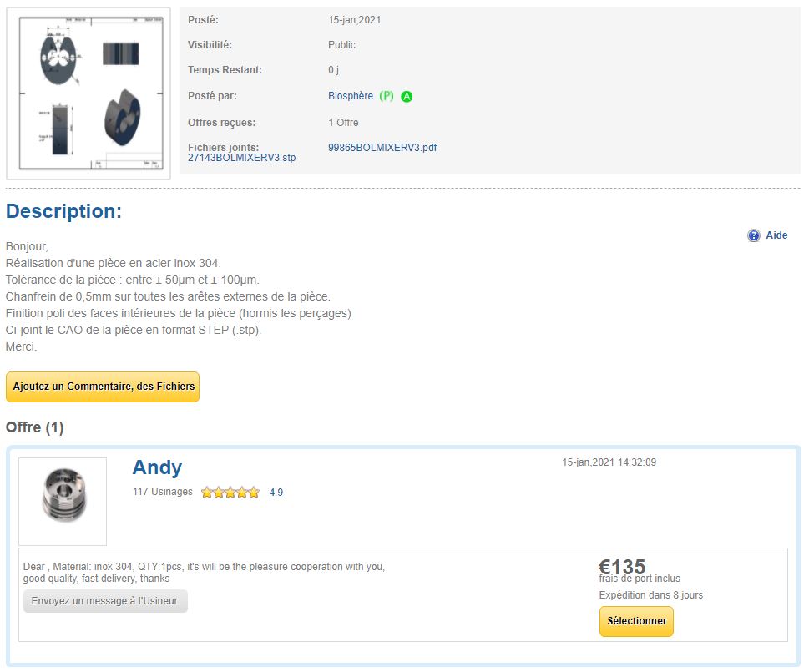804x672 pixels.
Task: Click the Description heading
Action: point(63,211)
